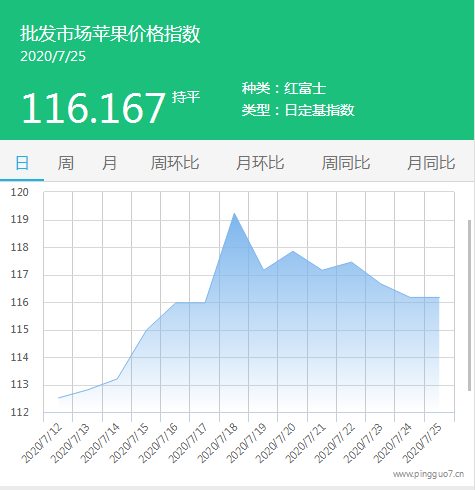This screenshot has width=475, height=490.
Task: Click the 2020/7/15 x-axis date label
Action: [129, 443]
